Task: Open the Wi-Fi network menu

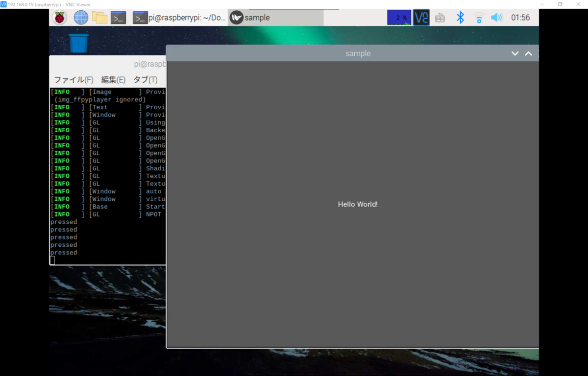Action: pyautogui.click(x=479, y=18)
